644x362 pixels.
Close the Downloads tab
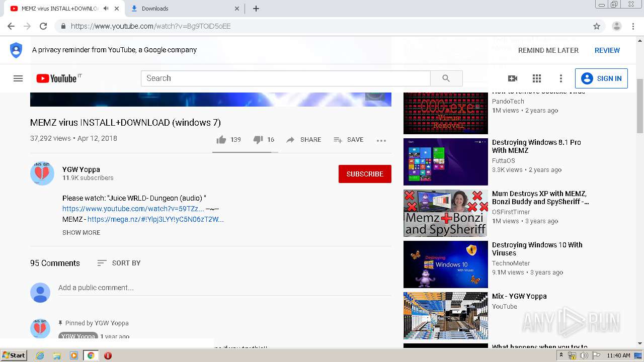[237, 9]
